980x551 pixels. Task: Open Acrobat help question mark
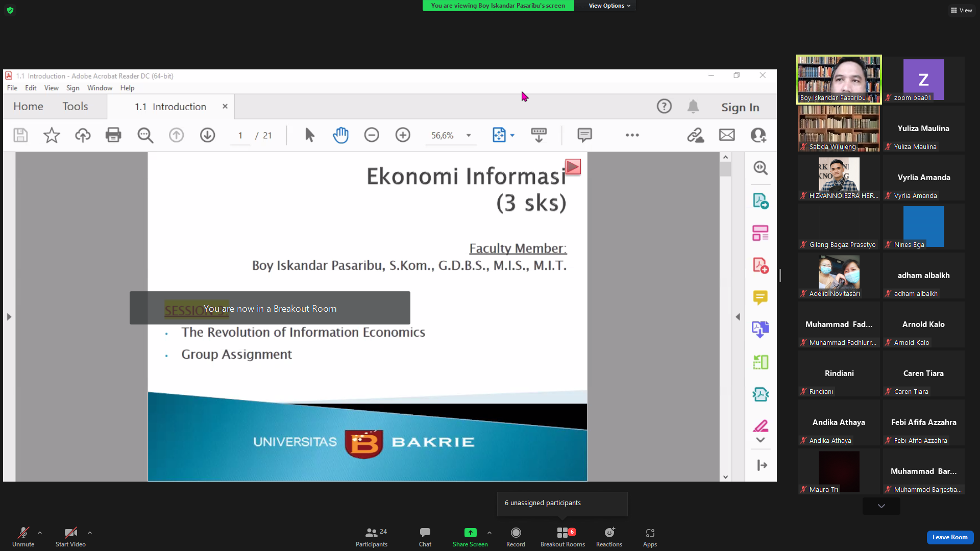664,106
